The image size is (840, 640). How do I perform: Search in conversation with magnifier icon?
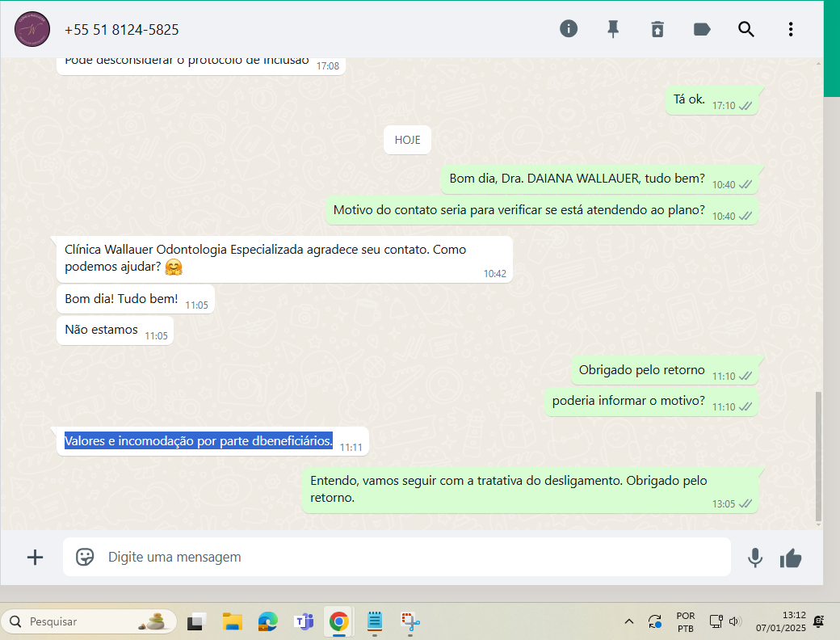pos(745,29)
